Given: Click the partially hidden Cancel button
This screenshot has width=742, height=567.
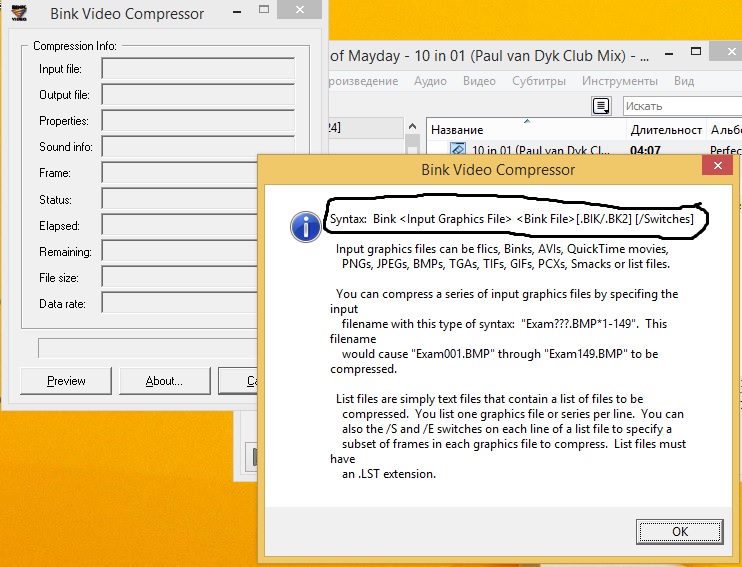Looking at the screenshot, I should point(238,381).
